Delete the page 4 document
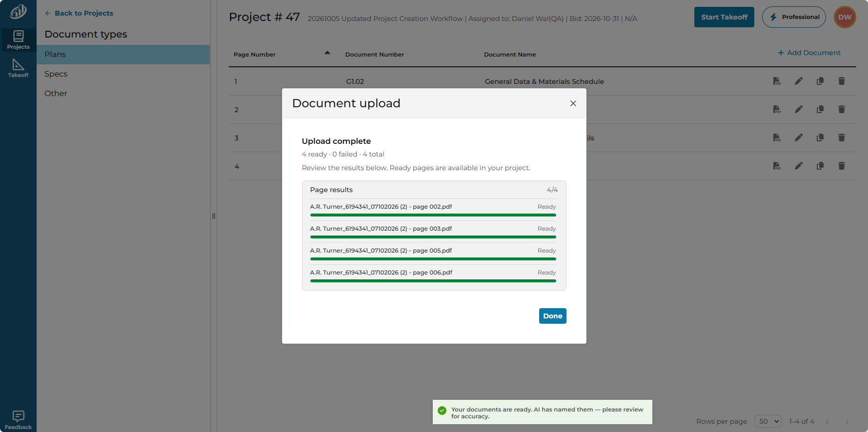The height and width of the screenshot is (432, 868). pos(841,166)
